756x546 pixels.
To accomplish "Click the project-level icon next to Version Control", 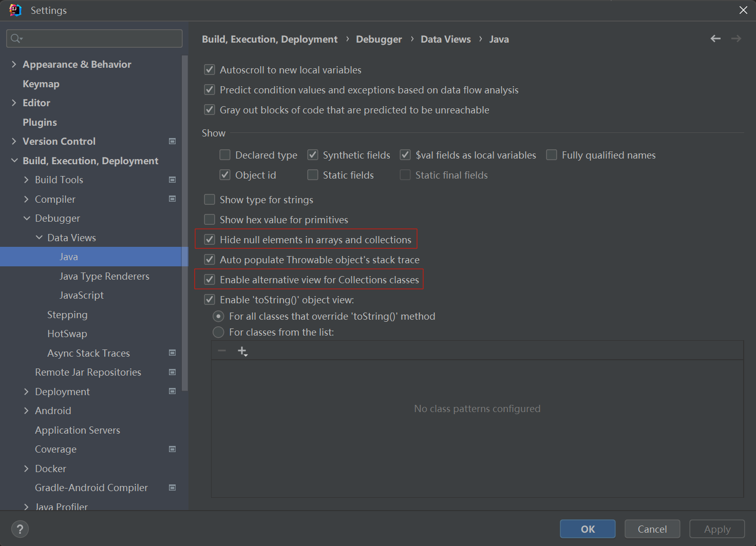I will click(173, 141).
